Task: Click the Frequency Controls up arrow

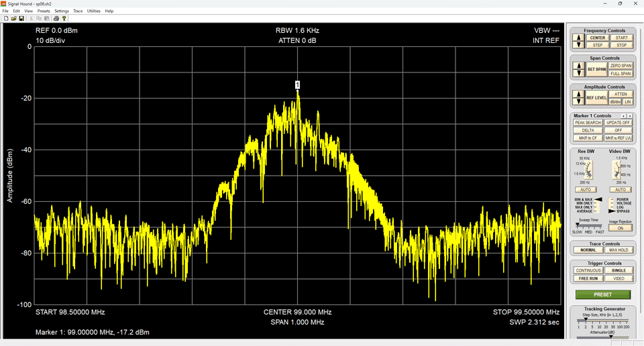Action: point(578,38)
